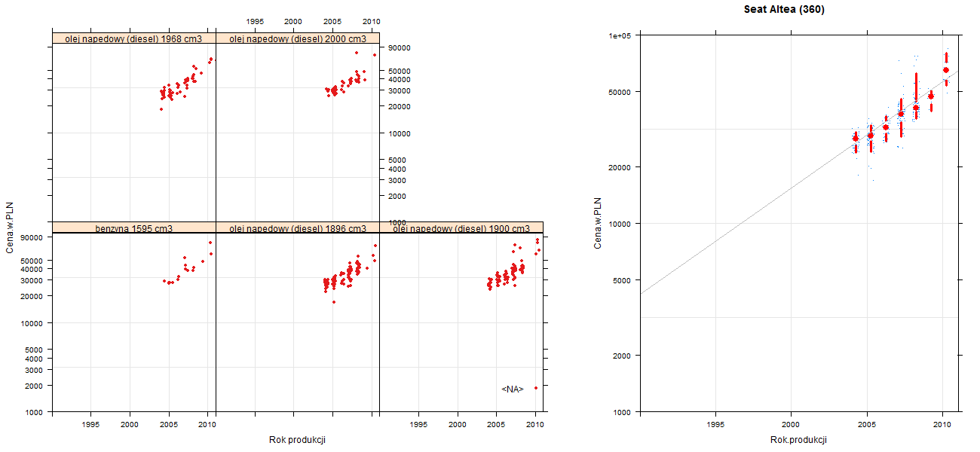Click '10000' tick on Seat Altea y-axis
Viewport: 980px width, 452px height.
point(620,224)
